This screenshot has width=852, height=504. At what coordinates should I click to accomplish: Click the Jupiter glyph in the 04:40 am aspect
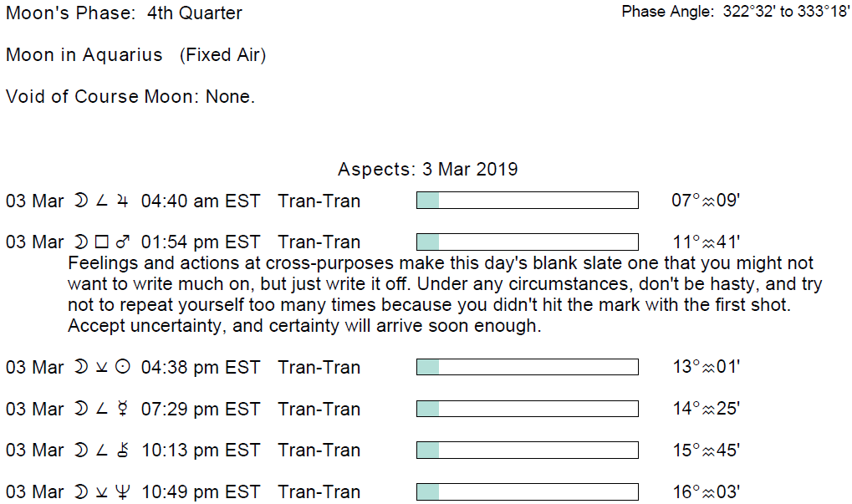[x=123, y=201]
